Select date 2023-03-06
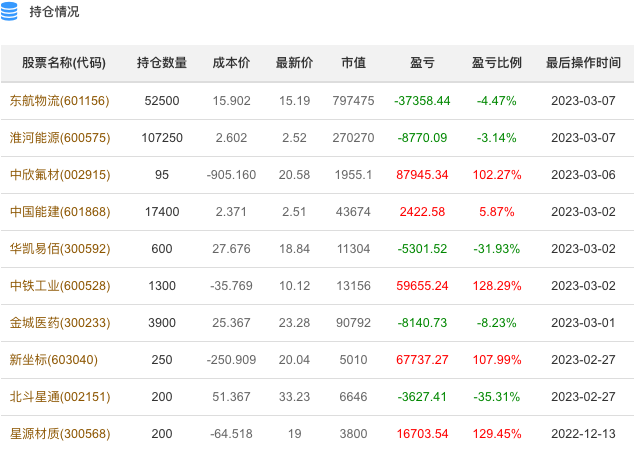This screenshot has width=635, height=456. (x=583, y=175)
